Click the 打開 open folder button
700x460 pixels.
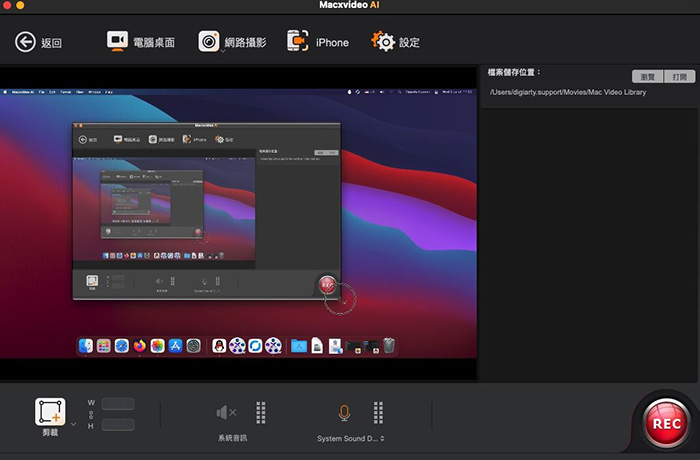click(679, 76)
